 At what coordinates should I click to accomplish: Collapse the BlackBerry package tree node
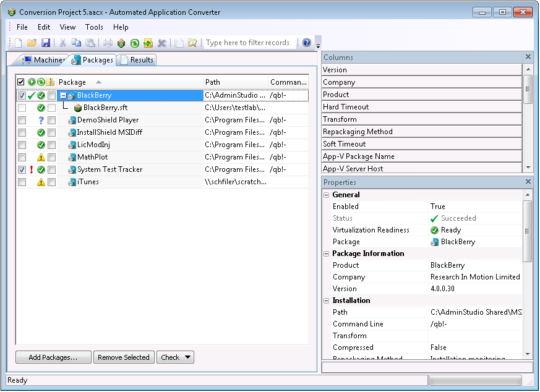pos(63,95)
